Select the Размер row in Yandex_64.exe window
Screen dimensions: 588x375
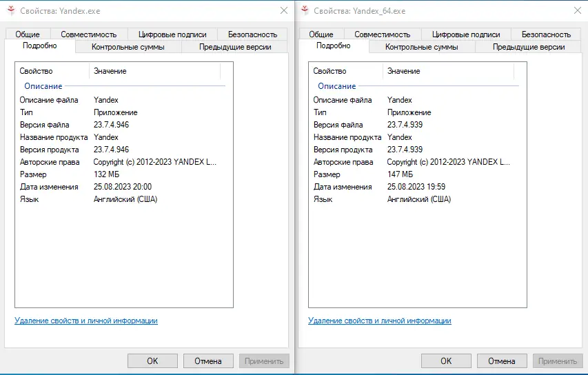(x=327, y=174)
